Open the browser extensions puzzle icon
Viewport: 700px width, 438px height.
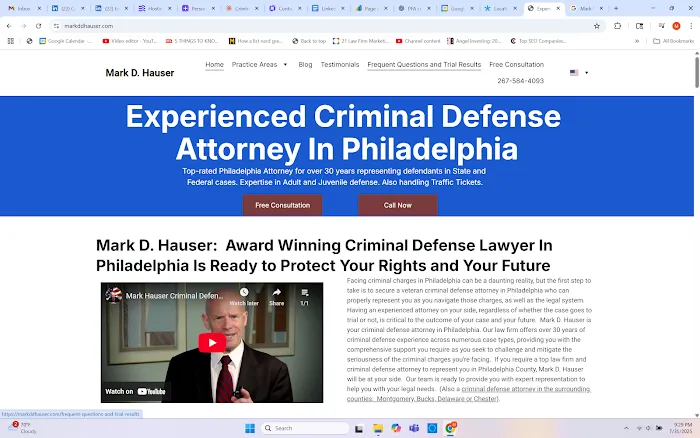tap(617, 26)
